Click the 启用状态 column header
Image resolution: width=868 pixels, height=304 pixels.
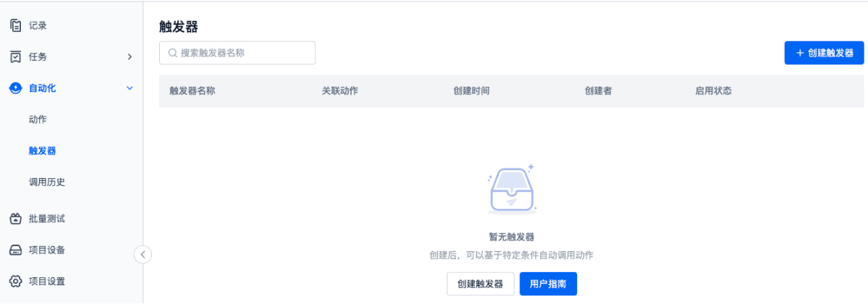click(x=713, y=91)
